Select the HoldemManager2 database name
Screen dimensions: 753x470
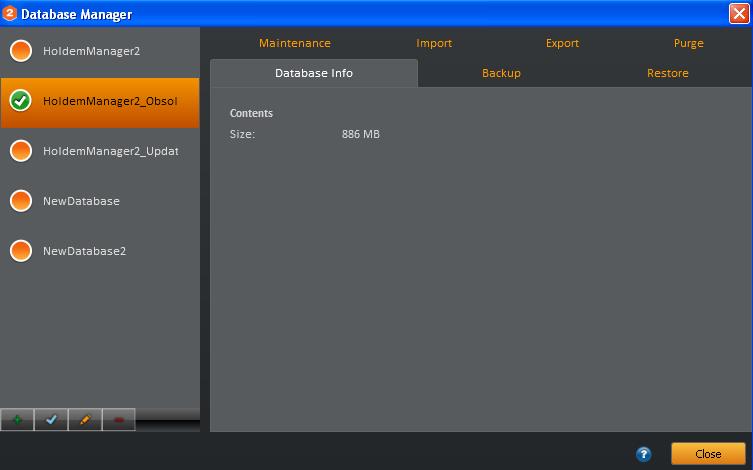[91, 51]
